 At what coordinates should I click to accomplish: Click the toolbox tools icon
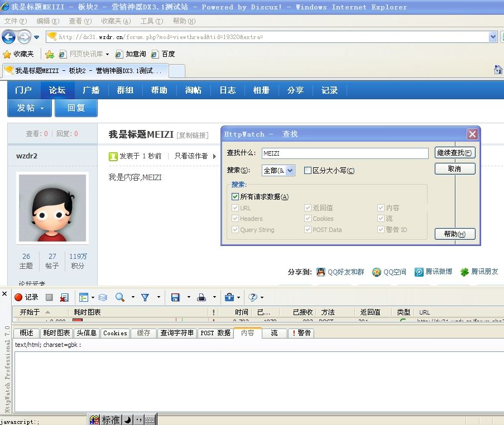[229, 297]
